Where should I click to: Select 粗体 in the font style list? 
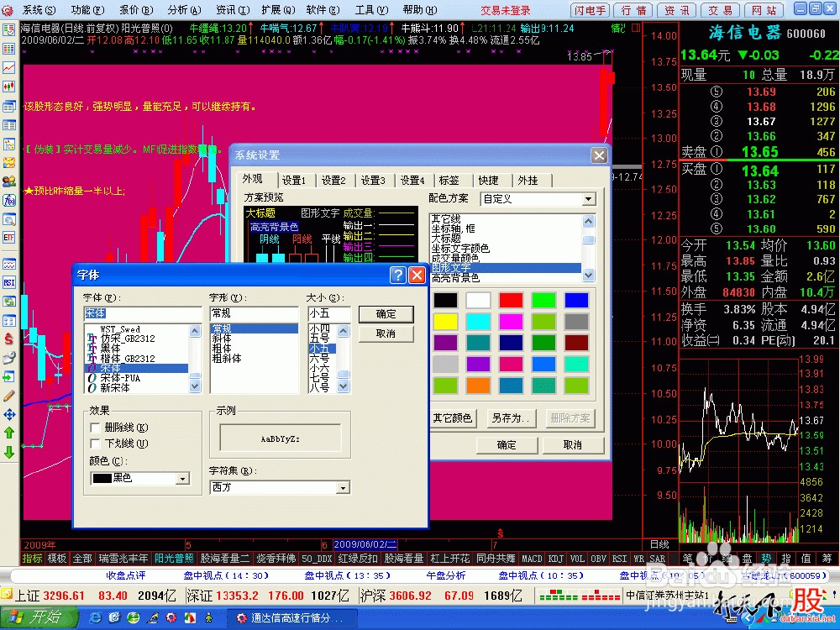[x=222, y=349]
